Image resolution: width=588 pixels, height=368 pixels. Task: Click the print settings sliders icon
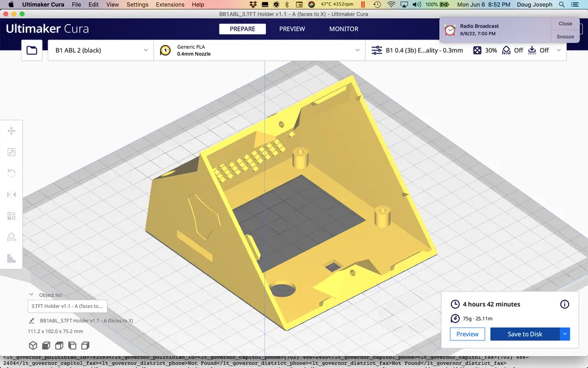click(376, 50)
